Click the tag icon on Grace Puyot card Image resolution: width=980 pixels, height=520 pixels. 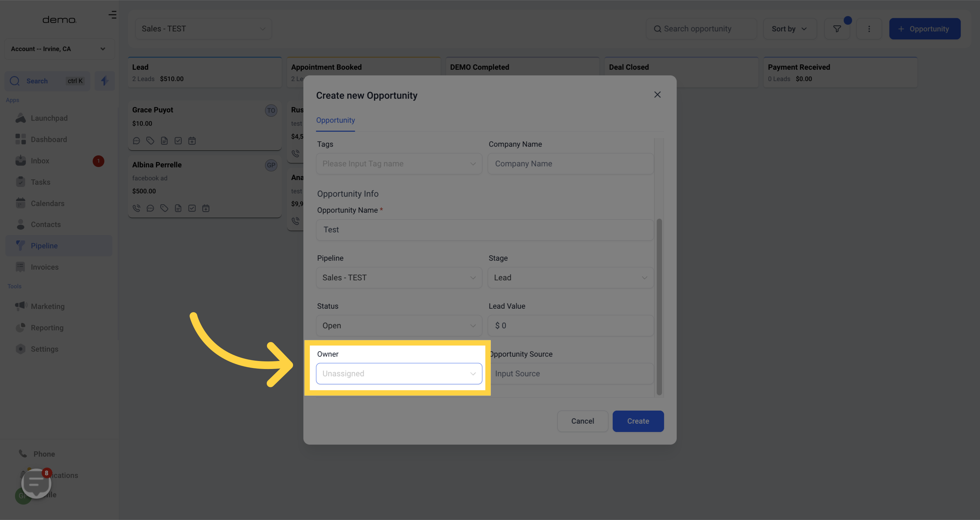[150, 141]
